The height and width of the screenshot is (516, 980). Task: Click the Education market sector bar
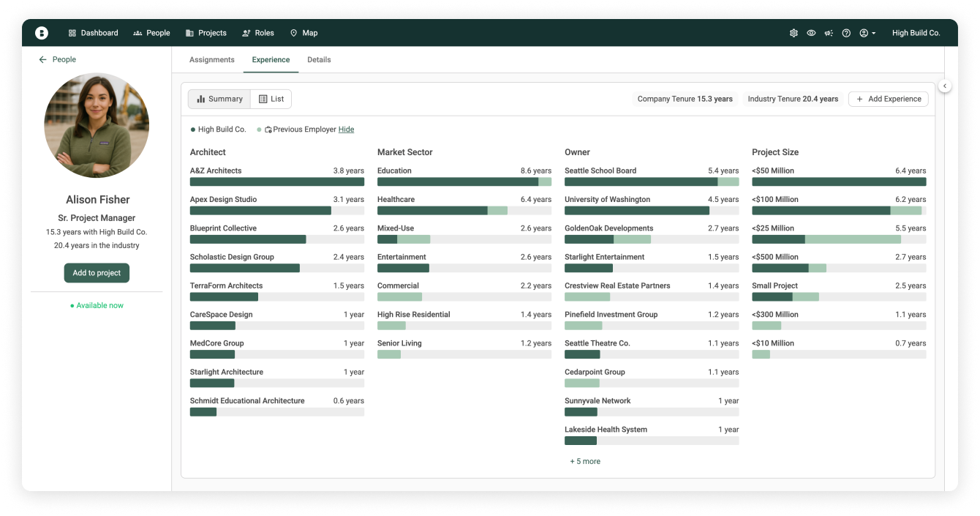click(x=464, y=182)
